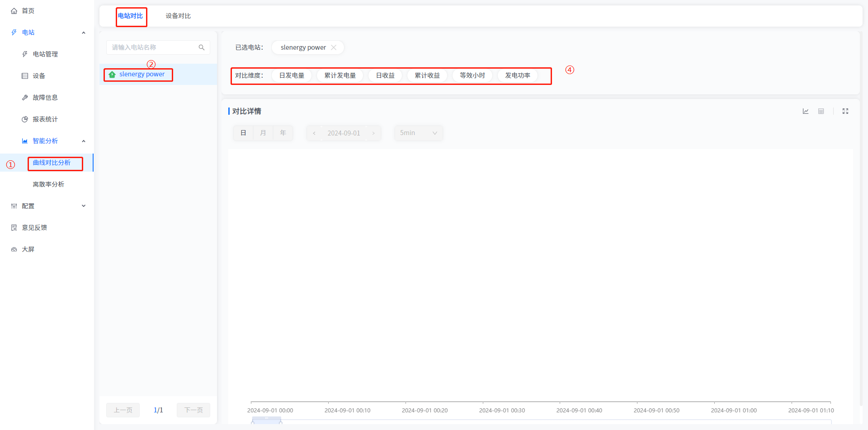
Task: Toggle the 日发电量 comparison dimension
Action: click(x=292, y=75)
